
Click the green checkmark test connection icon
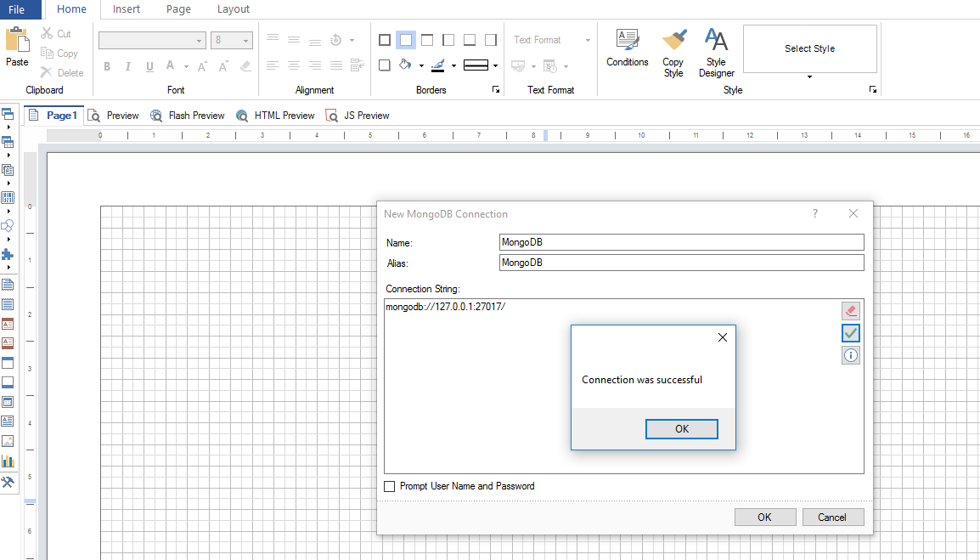click(x=851, y=333)
